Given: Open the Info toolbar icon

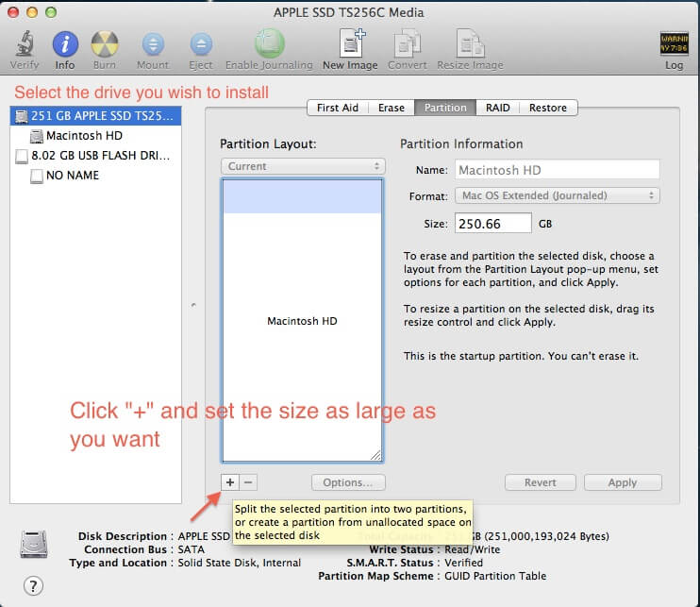Looking at the screenshot, I should point(65,43).
